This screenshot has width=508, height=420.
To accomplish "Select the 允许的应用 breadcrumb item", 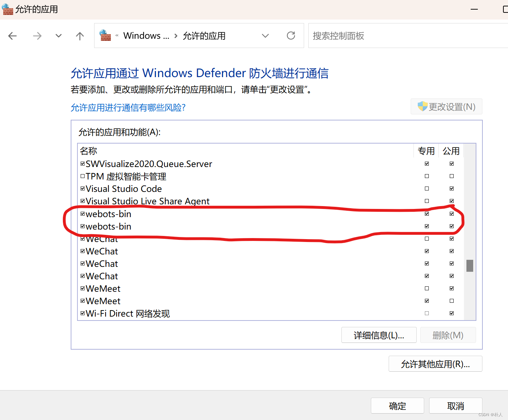I will 204,36.
